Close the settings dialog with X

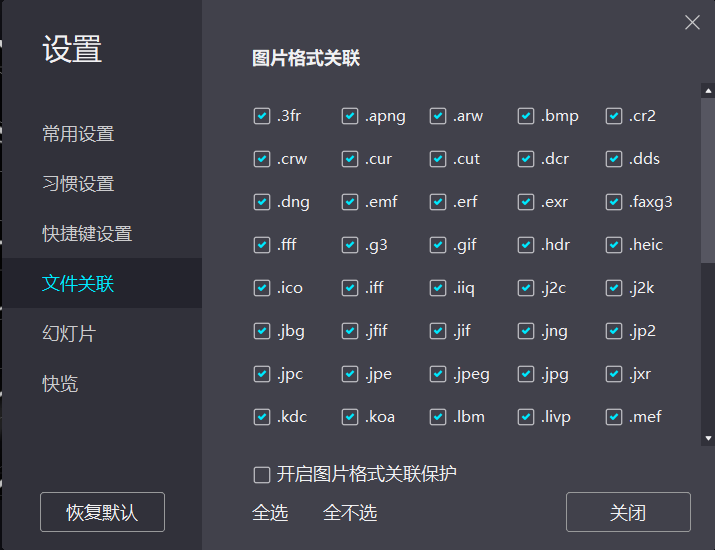(692, 22)
